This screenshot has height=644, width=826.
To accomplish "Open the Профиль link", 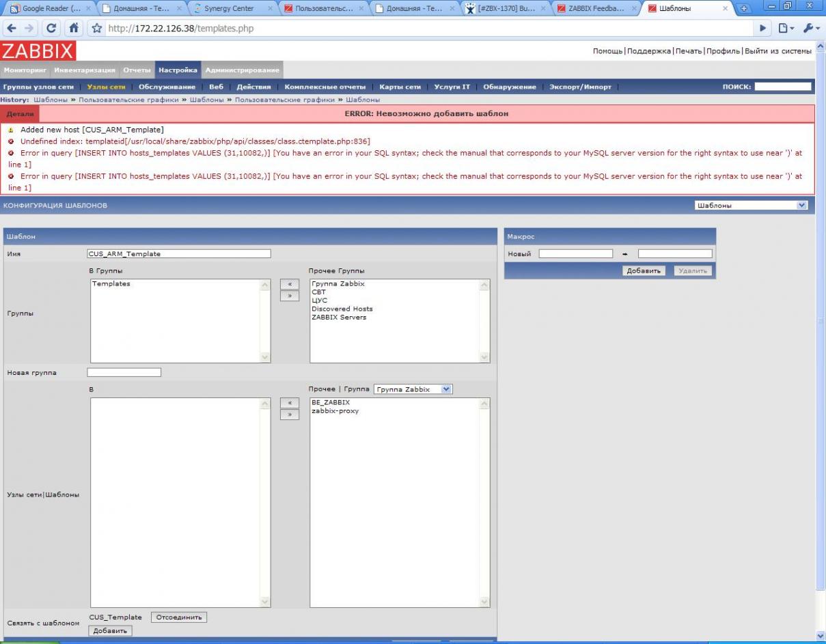I will [723, 51].
